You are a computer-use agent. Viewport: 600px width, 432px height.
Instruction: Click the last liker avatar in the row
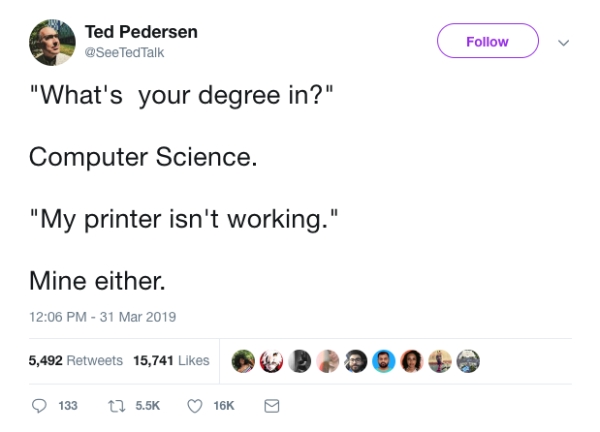(468, 360)
